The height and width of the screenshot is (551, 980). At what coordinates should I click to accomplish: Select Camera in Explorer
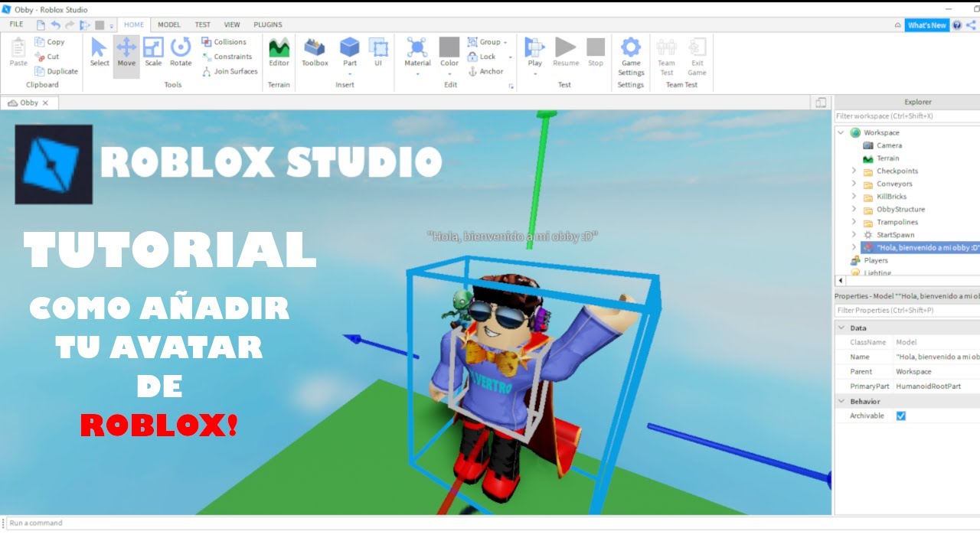click(889, 145)
